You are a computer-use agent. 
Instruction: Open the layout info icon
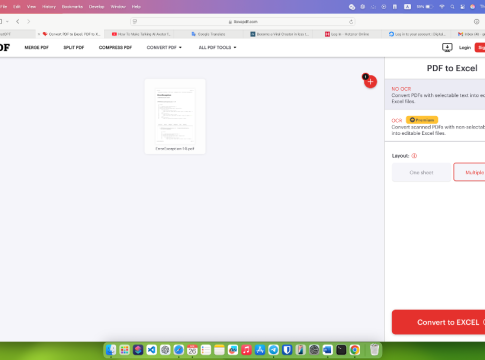(x=414, y=156)
